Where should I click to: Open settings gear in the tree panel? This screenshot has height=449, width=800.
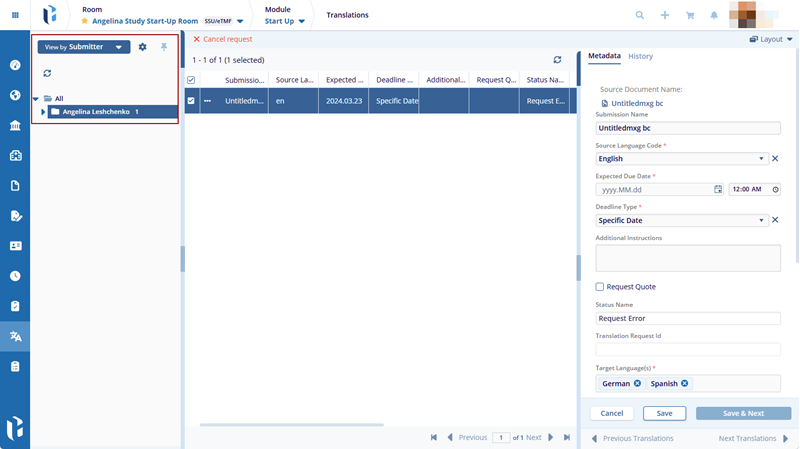[x=142, y=47]
